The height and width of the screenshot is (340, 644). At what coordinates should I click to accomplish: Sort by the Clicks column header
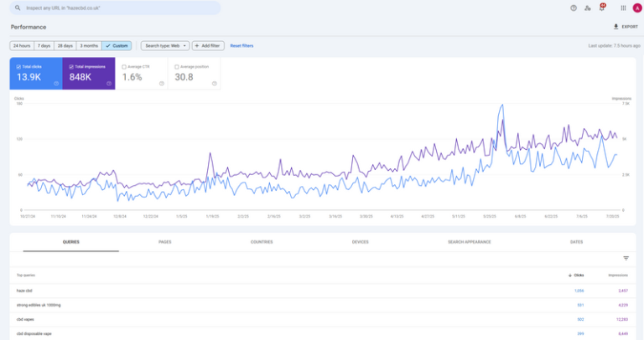click(579, 276)
